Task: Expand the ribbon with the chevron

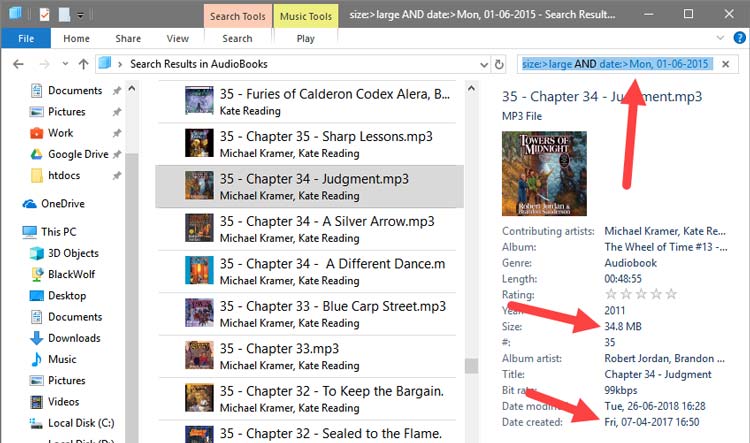Action: click(720, 38)
